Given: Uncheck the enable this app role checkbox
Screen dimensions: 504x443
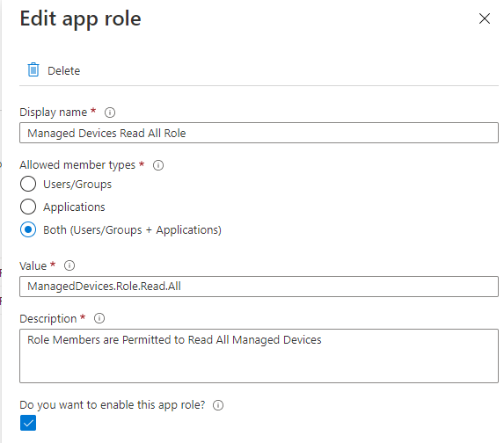Looking at the screenshot, I should click(x=28, y=423).
